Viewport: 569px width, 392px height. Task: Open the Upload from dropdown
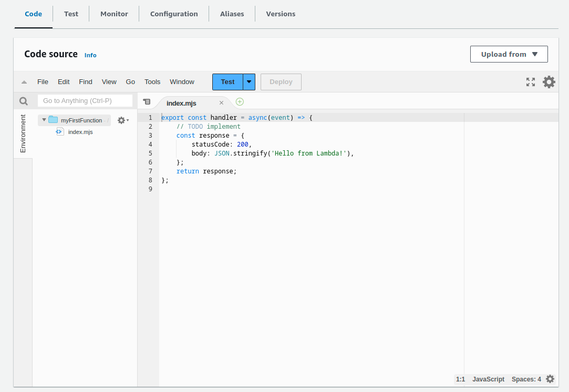pos(509,54)
